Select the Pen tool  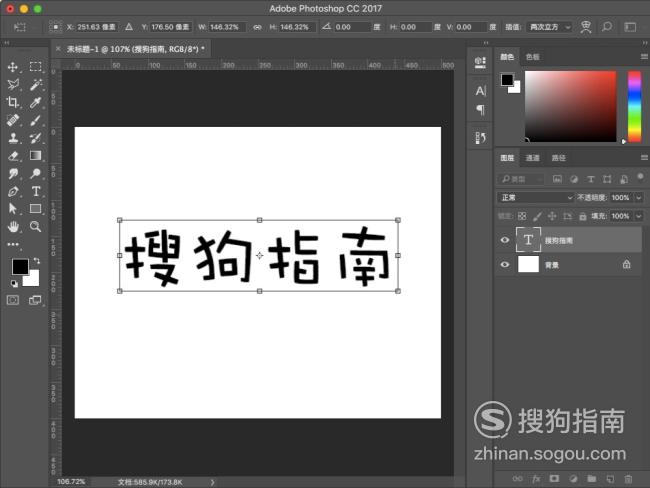point(13,191)
